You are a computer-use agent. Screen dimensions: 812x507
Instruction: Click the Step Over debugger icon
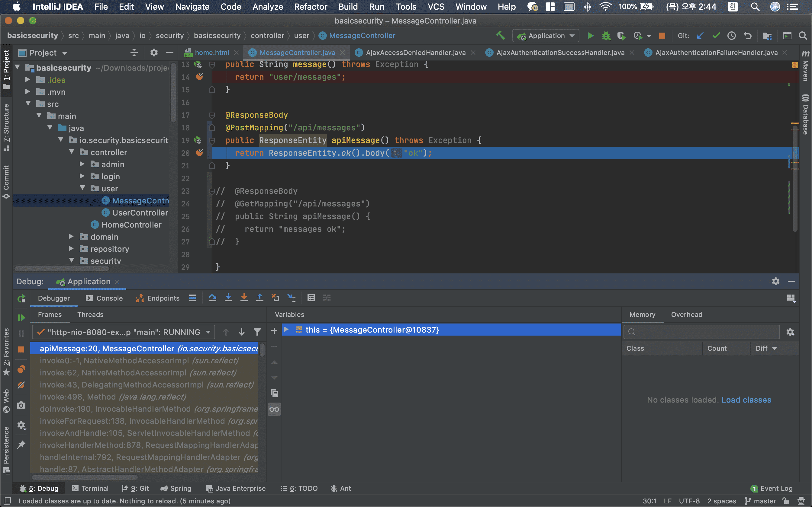tap(212, 298)
